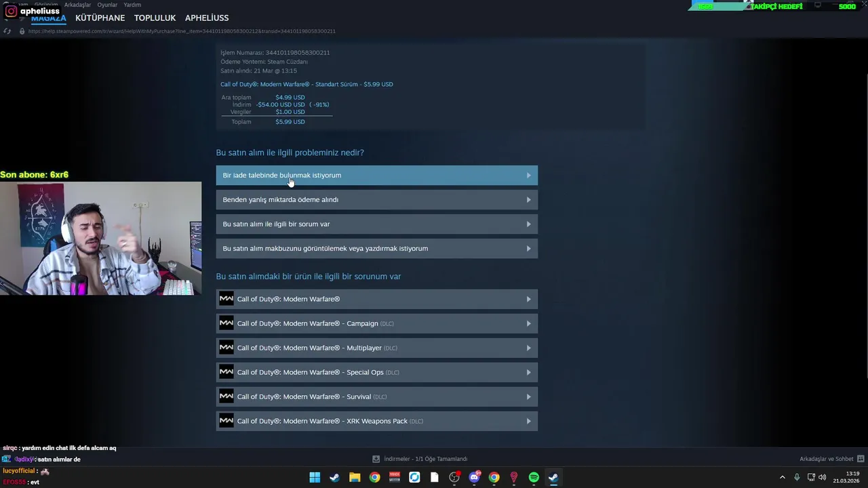Open the Arkadaşlar menu
Screen dimensions: 868x488
pos(77,5)
